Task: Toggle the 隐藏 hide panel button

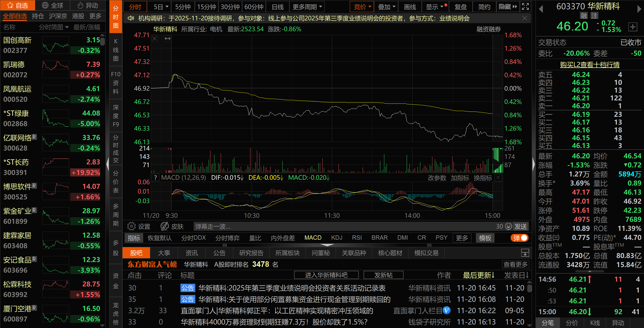Action: tap(508, 7)
